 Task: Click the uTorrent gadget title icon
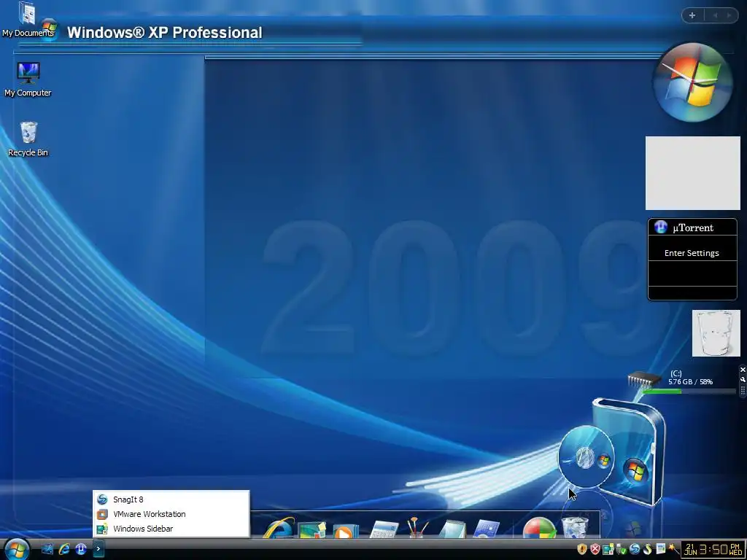point(660,227)
